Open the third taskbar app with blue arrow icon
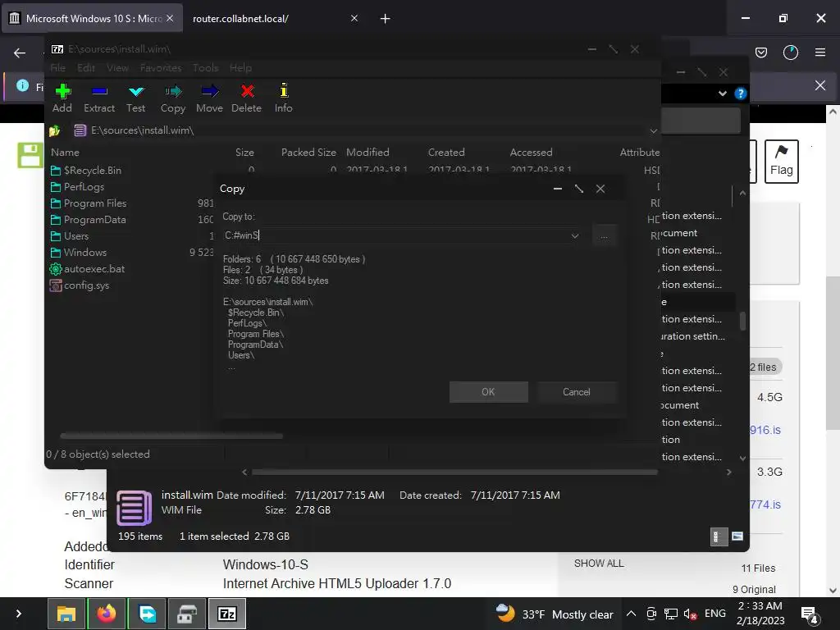 tap(147, 614)
